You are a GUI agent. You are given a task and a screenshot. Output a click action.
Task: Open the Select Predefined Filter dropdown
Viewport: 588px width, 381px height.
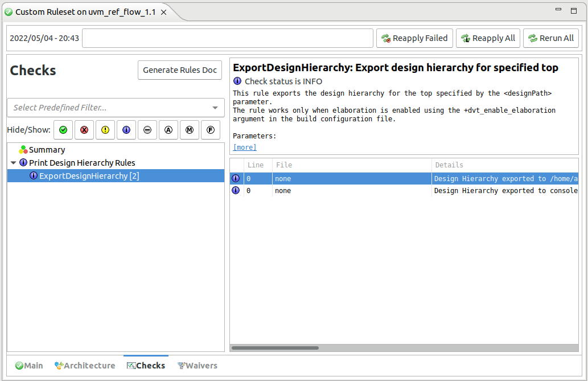point(116,108)
